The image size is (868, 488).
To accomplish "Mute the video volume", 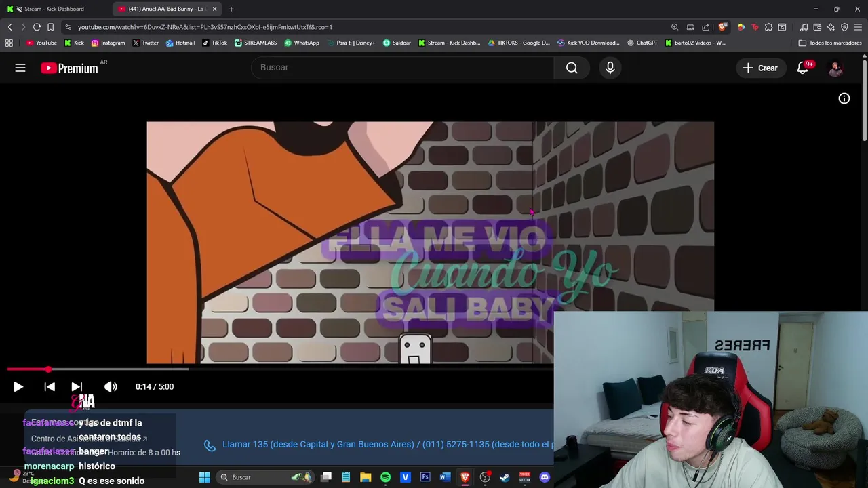I will point(111,387).
